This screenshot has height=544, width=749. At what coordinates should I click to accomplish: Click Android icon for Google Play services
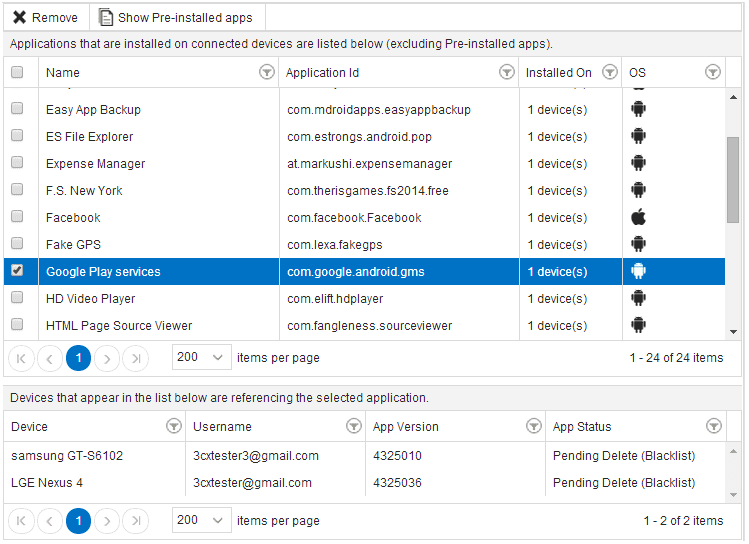pyautogui.click(x=638, y=271)
